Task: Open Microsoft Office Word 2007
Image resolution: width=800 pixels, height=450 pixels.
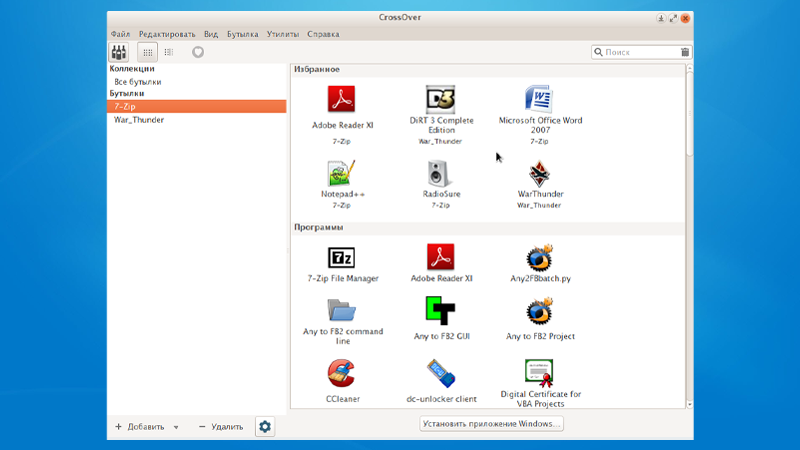Action: 539,99
